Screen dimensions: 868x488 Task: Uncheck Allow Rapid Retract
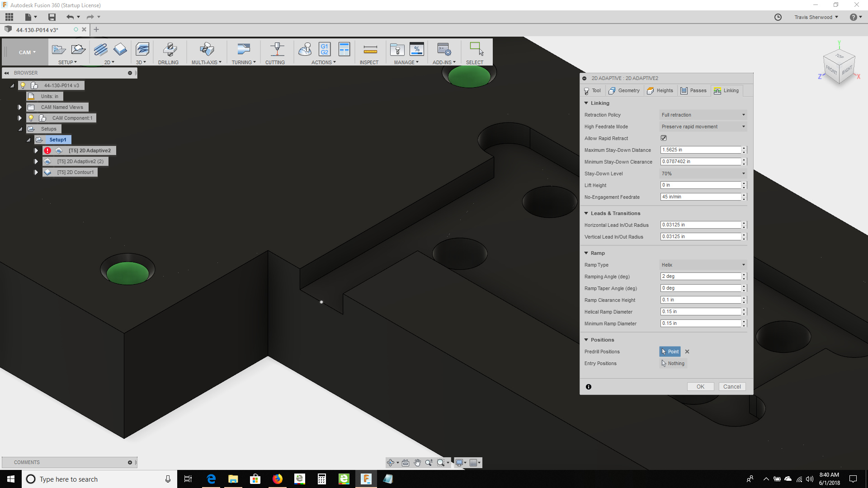[x=664, y=138]
